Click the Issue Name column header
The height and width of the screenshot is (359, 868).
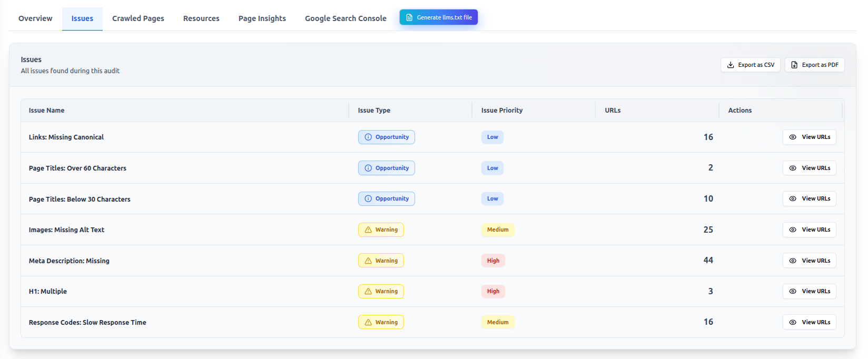(x=46, y=111)
